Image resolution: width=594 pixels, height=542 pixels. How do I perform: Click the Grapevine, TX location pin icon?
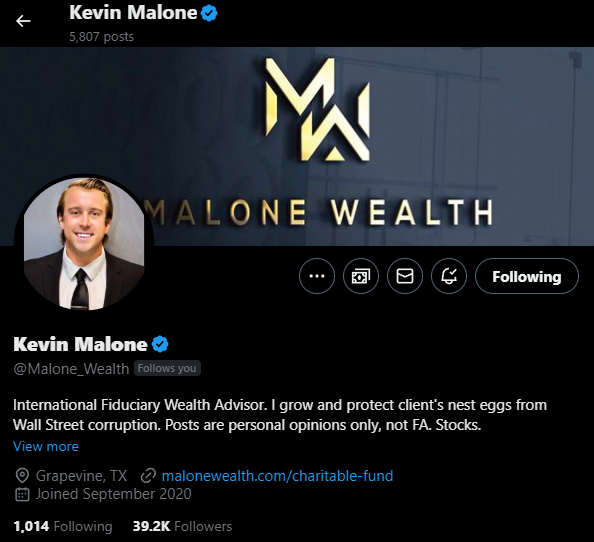pos(22,476)
